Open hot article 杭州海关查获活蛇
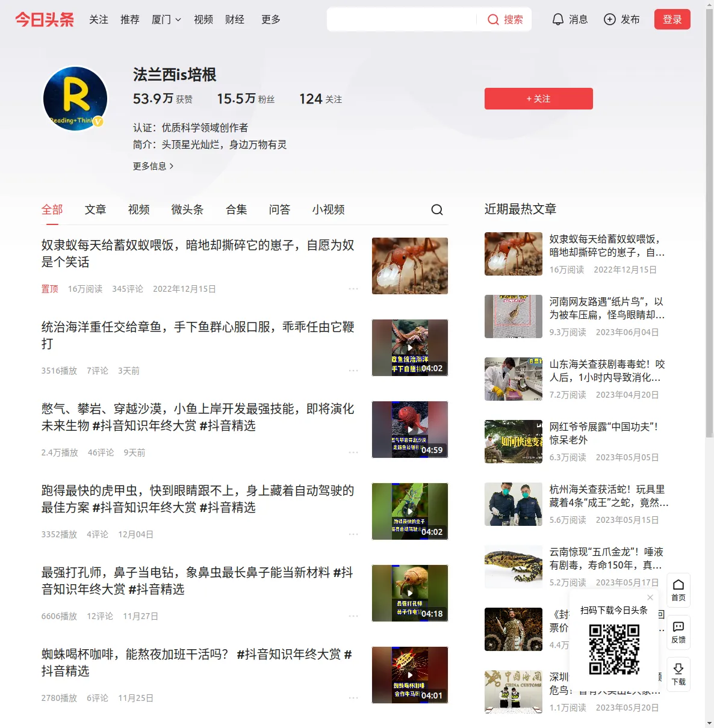714x728 pixels. pyautogui.click(x=609, y=496)
